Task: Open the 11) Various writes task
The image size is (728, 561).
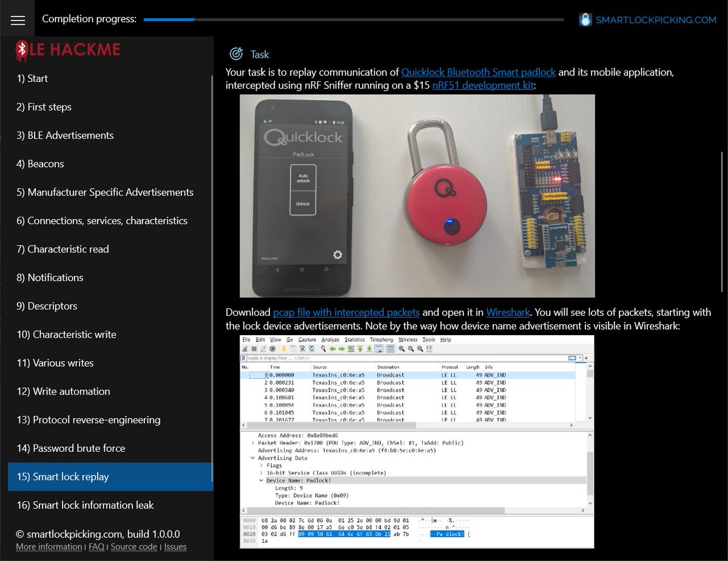Action: (110, 363)
